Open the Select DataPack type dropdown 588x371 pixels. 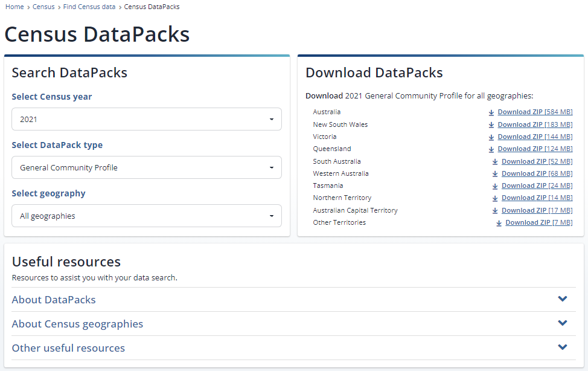point(146,167)
